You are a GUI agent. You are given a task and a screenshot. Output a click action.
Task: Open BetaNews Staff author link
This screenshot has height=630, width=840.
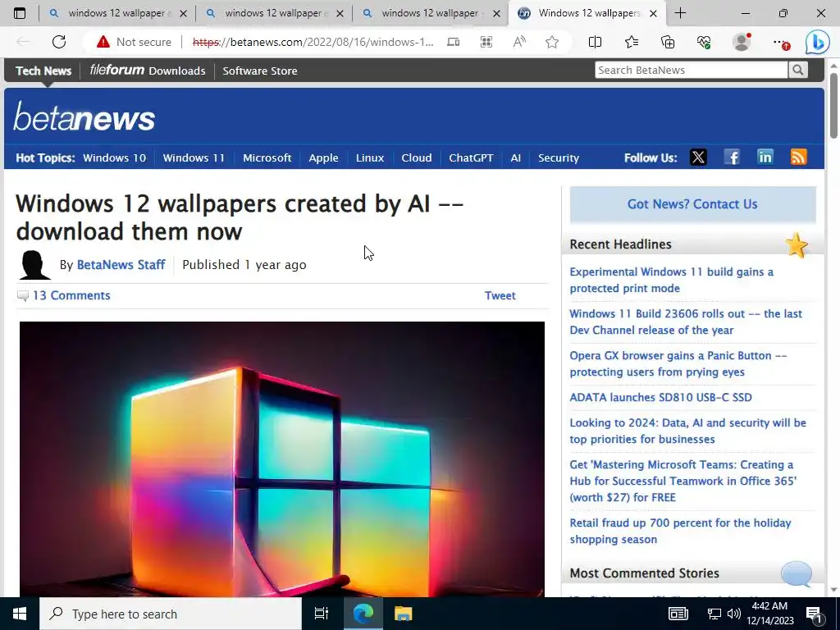click(x=121, y=265)
